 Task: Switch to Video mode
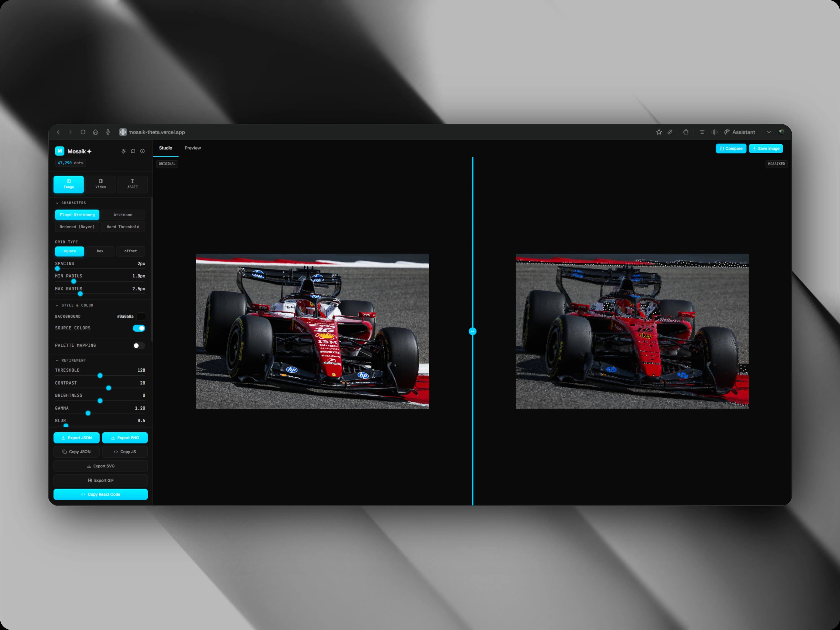(100, 184)
